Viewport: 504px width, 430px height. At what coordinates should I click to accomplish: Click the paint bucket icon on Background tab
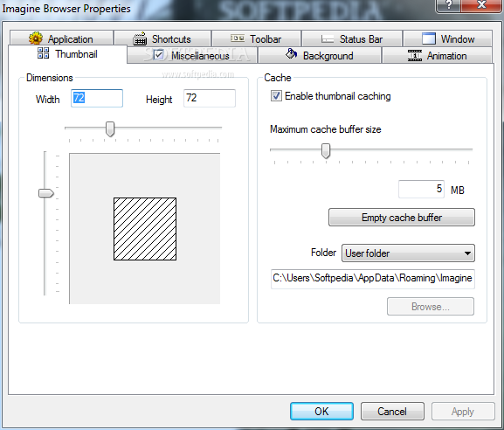pos(291,54)
